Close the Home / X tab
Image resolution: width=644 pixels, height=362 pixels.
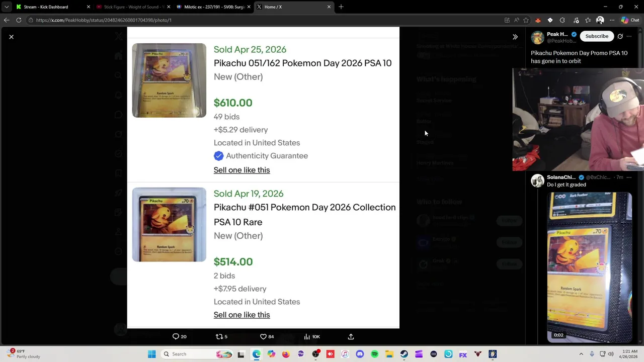[329, 7]
